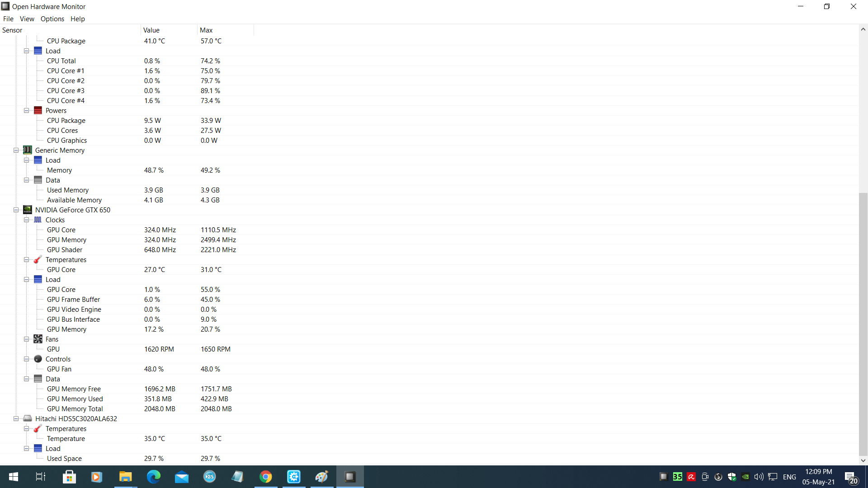Screen dimensions: 868x488
Task: Open Google Chrome from the taskbar
Action: point(266,477)
